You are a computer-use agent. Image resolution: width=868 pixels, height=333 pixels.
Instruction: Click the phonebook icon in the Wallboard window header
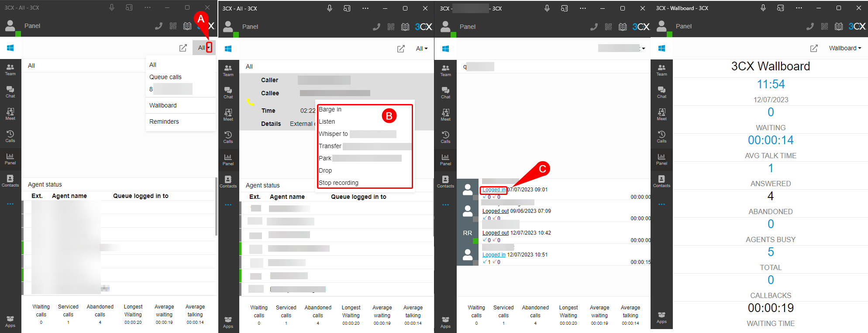point(839,26)
